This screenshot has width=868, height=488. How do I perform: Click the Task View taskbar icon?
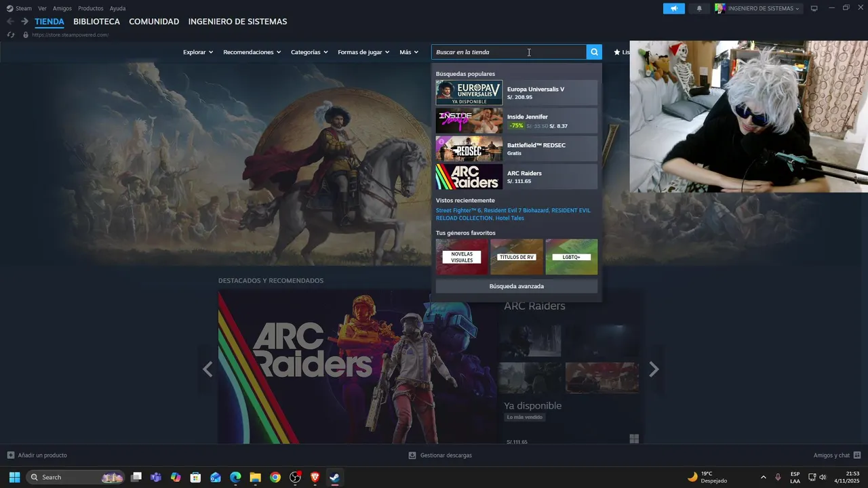[x=136, y=477]
